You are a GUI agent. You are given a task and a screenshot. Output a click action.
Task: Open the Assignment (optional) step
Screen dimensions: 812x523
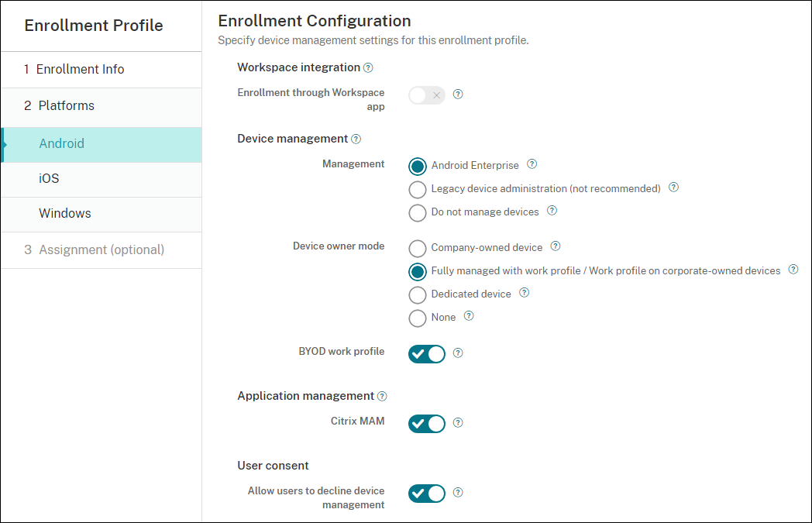(x=101, y=250)
